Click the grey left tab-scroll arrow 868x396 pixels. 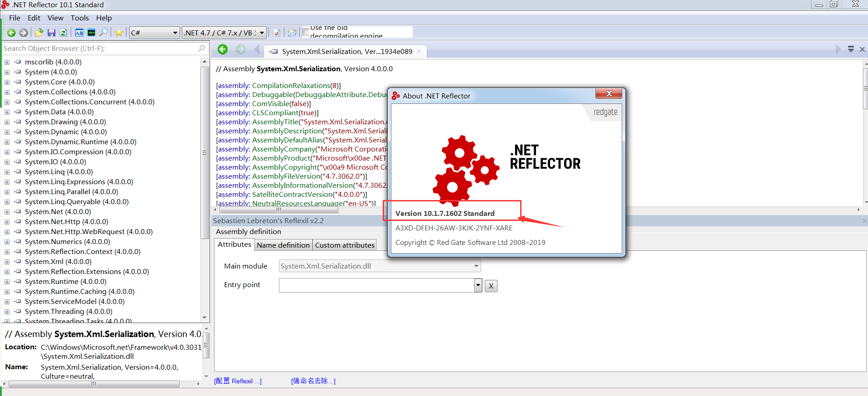[257, 49]
